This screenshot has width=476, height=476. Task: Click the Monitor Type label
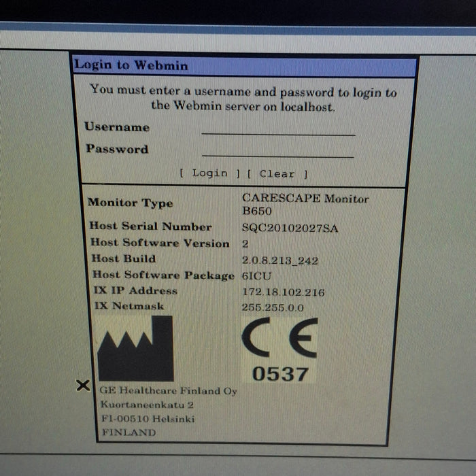tap(131, 203)
